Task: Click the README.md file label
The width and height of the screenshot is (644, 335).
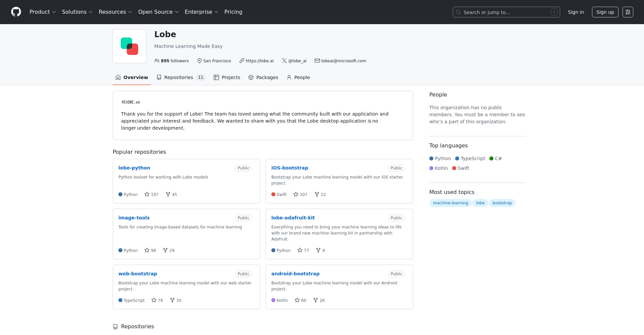Action: click(131, 102)
